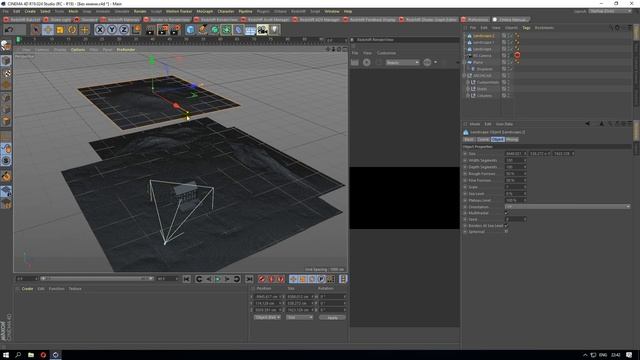Toggle the Multifractal checkbox

506,213
